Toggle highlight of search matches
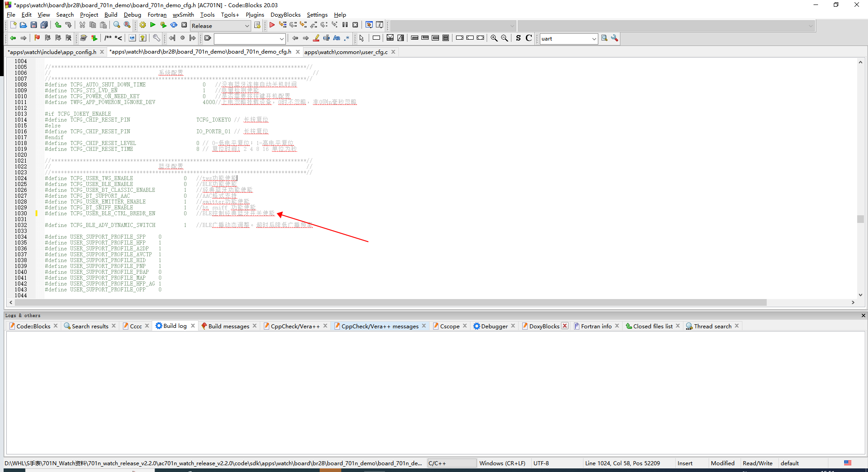The height and width of the screenshot is (472, 868). click(316, 38)
